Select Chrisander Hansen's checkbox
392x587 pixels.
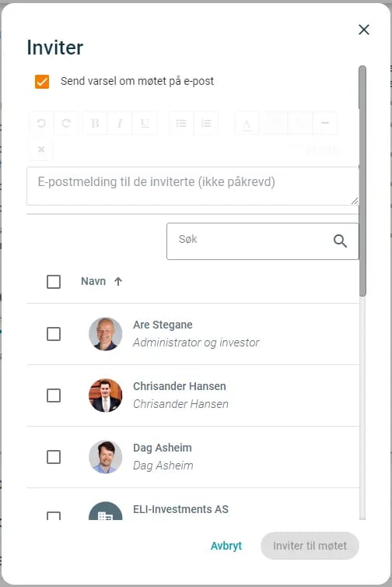click(x=54, y=395)
